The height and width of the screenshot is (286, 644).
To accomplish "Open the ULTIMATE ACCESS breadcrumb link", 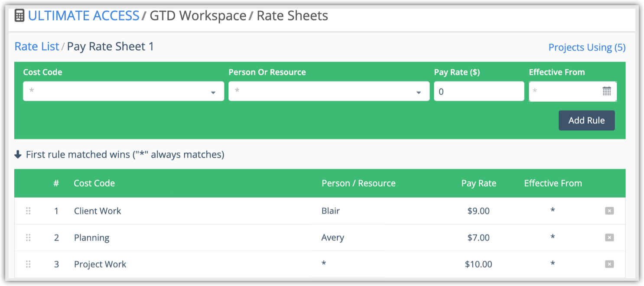I will 84,16.
